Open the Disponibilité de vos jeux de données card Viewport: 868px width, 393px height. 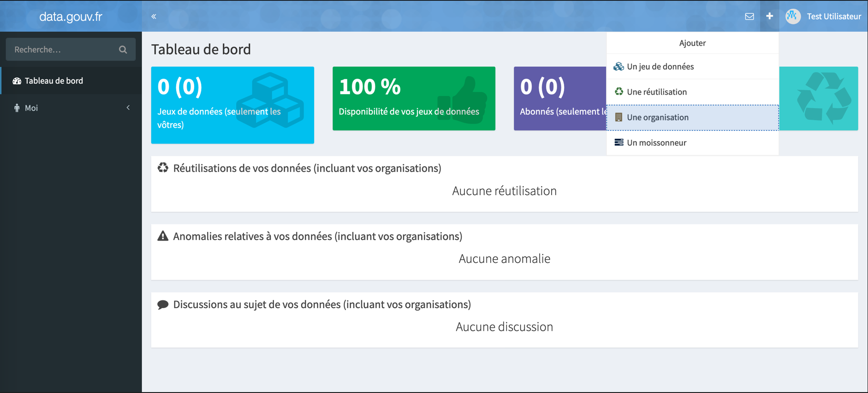coord(414,98)
